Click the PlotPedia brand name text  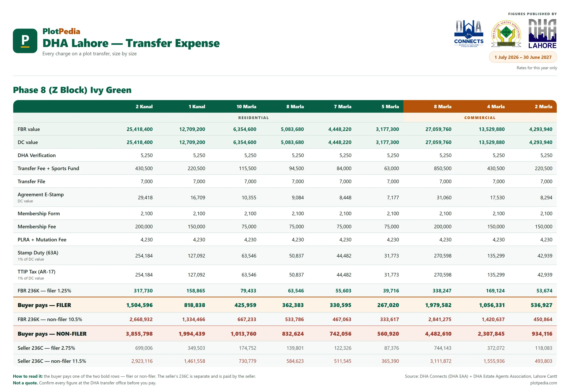[61, 31]
